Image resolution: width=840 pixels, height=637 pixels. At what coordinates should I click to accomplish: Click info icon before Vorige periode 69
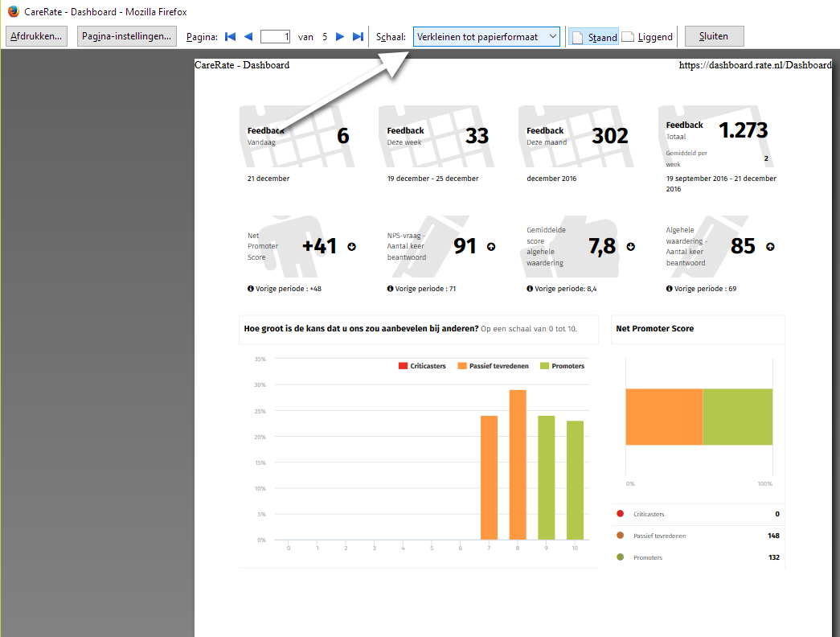point(669,289)
